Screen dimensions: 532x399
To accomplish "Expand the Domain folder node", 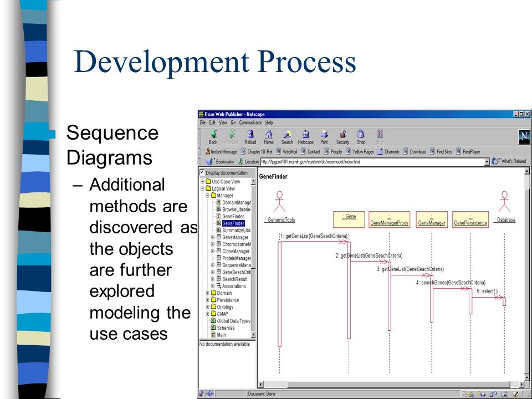I will click(x=207, y=293).
